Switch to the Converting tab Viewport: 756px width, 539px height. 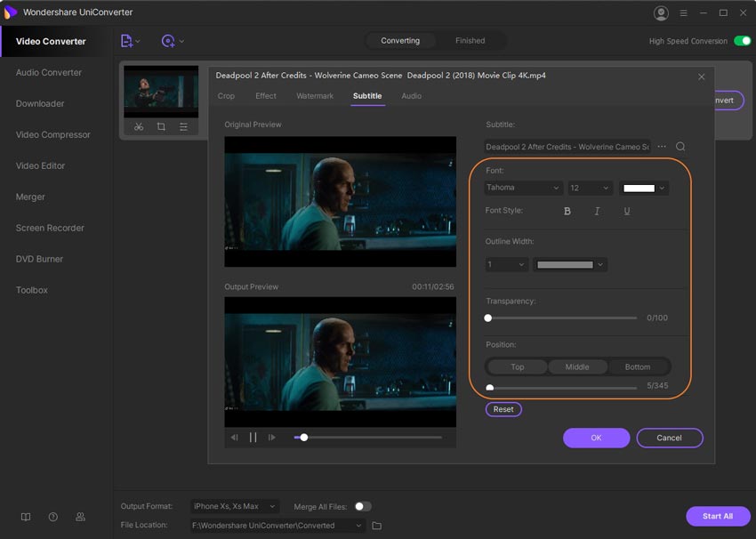(x=400, y=41)
